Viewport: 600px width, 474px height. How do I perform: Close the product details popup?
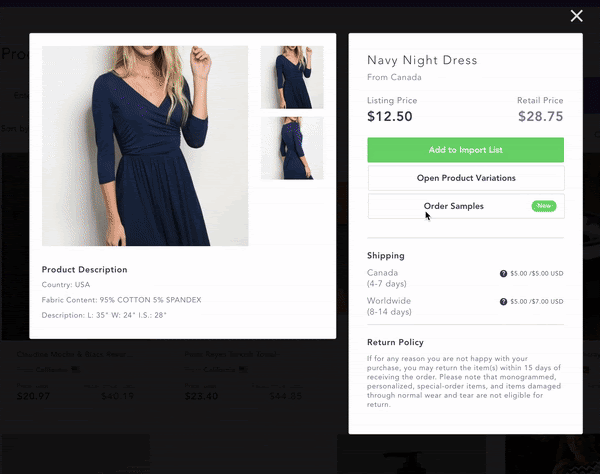(576, 16)
